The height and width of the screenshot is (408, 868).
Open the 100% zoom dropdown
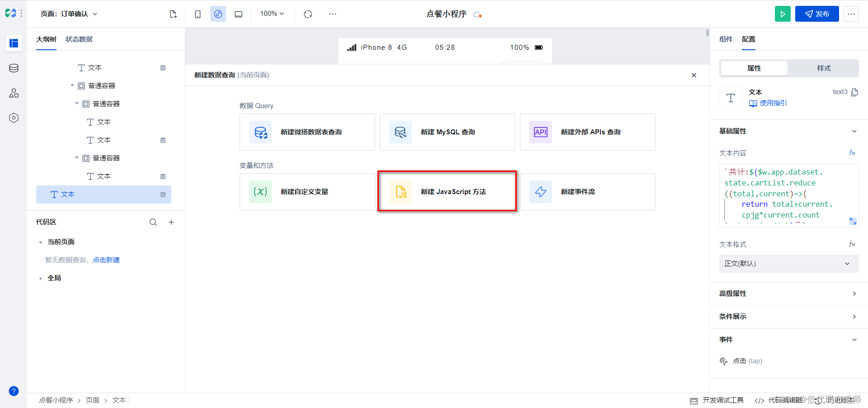[272, 14]
